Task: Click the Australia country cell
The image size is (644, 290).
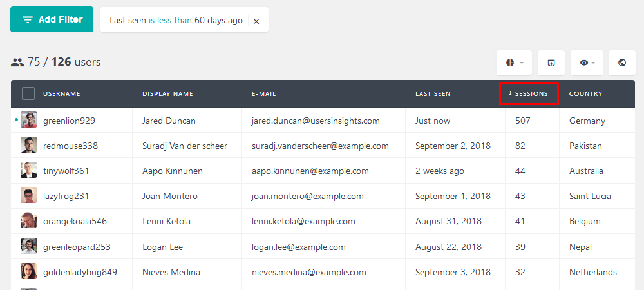Action: (x=587, y=171)
